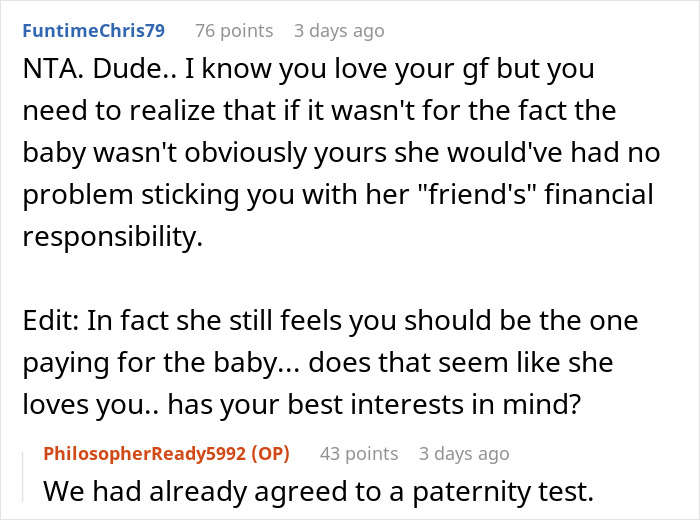Click the 43 points score

click(358, 454)
